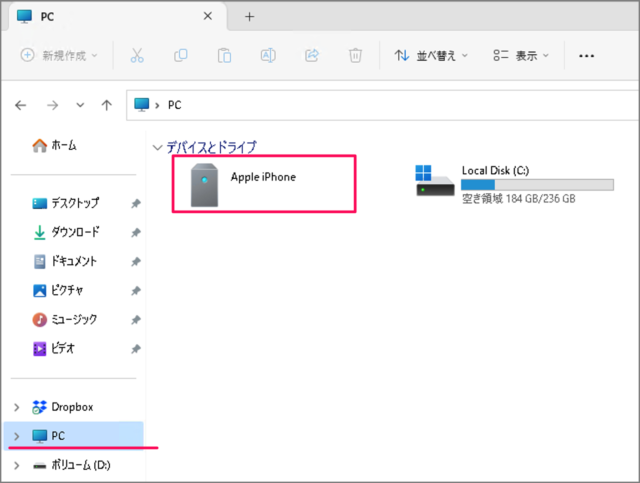Open the 並べ替え sort dropdown
This screenshot has width=640, height=483.
(431, 56)
